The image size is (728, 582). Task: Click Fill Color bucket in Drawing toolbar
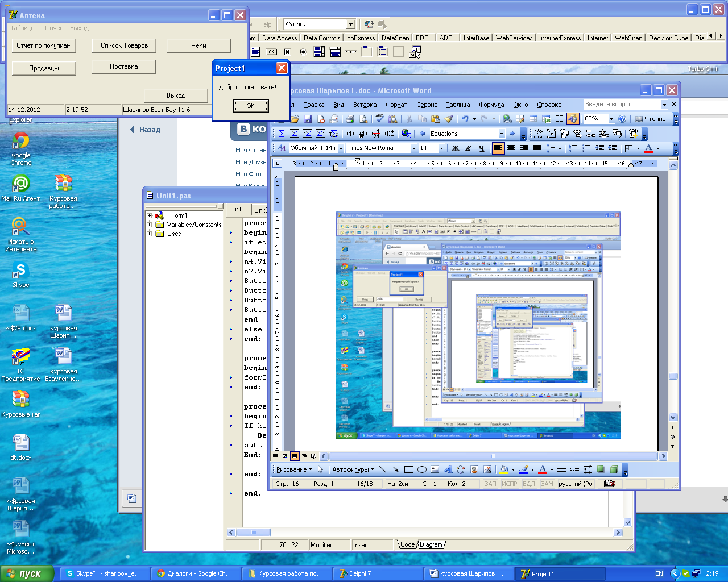click(504, 469)
